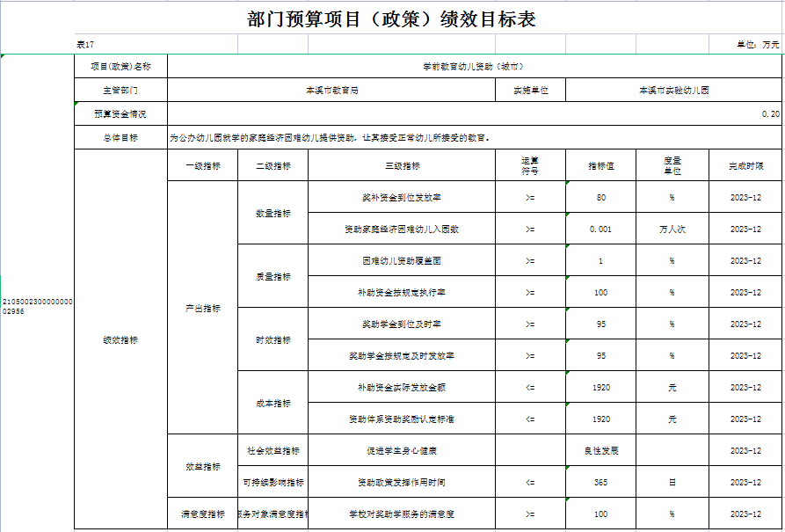This screenshot has width=785, height=532.
Task: Select the value 80 for 奖补资金到位发放率
Action: 600,197
